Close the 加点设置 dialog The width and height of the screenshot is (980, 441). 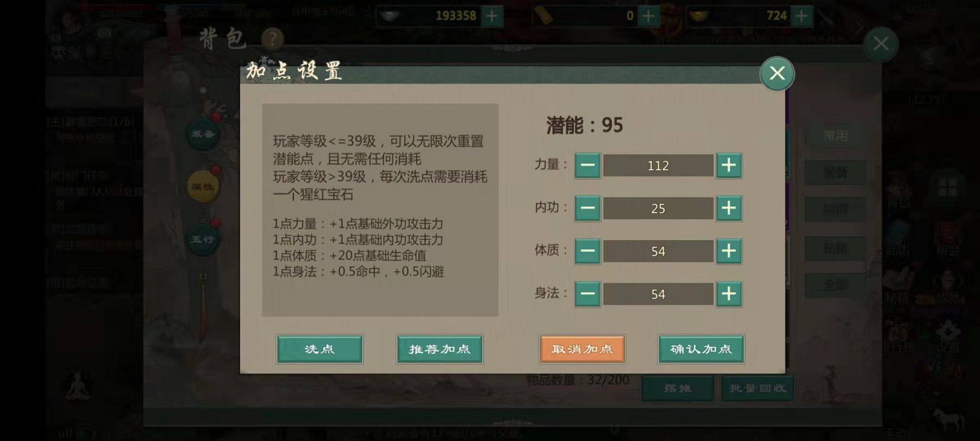[777, 73]
